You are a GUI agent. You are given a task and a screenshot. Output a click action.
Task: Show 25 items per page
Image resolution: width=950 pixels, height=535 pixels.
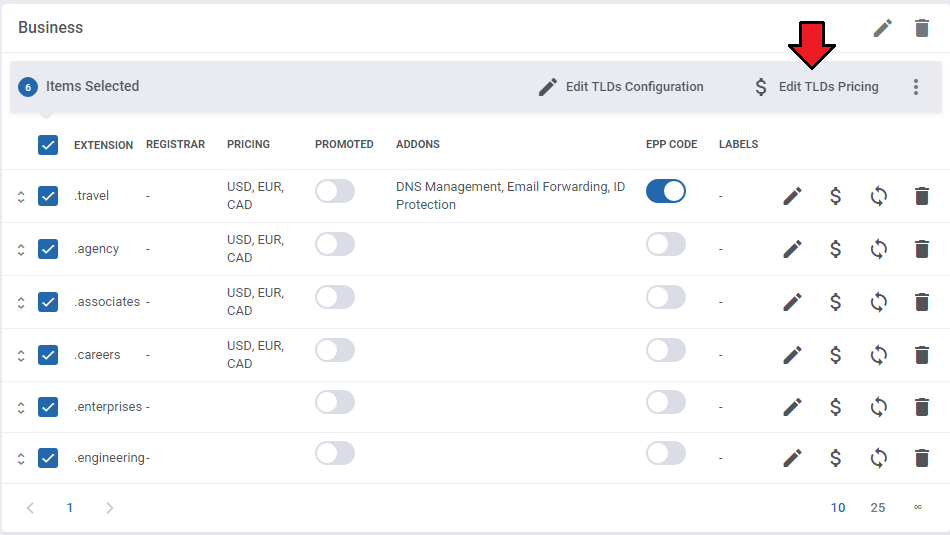point(878,508)
